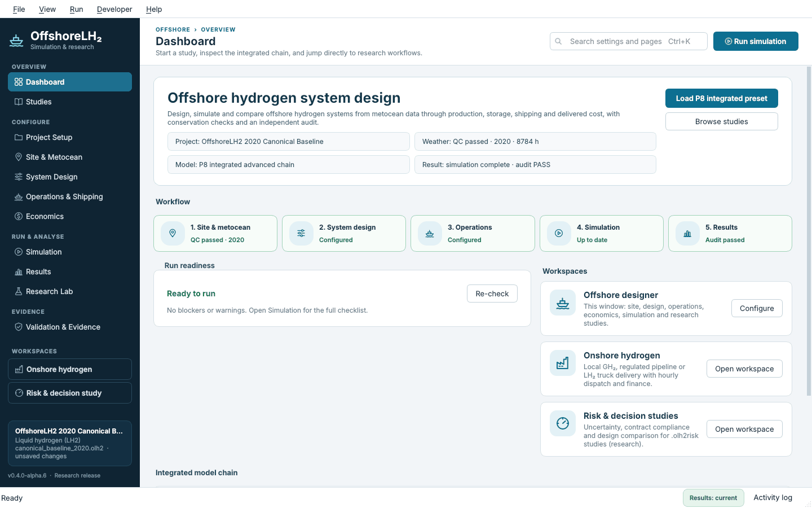Screen dimensions: 812x508
Task: Click the Offshore designer ship icon
Action: pos(563,303)
